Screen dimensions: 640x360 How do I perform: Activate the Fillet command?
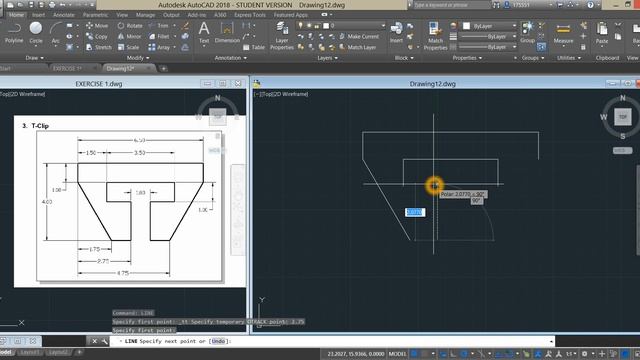[159, 36]
